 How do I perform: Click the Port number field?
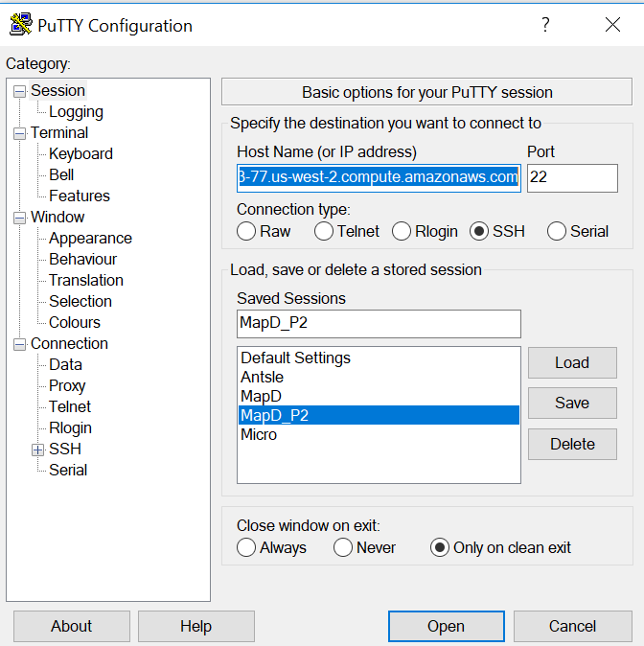(x=572, y=177)
